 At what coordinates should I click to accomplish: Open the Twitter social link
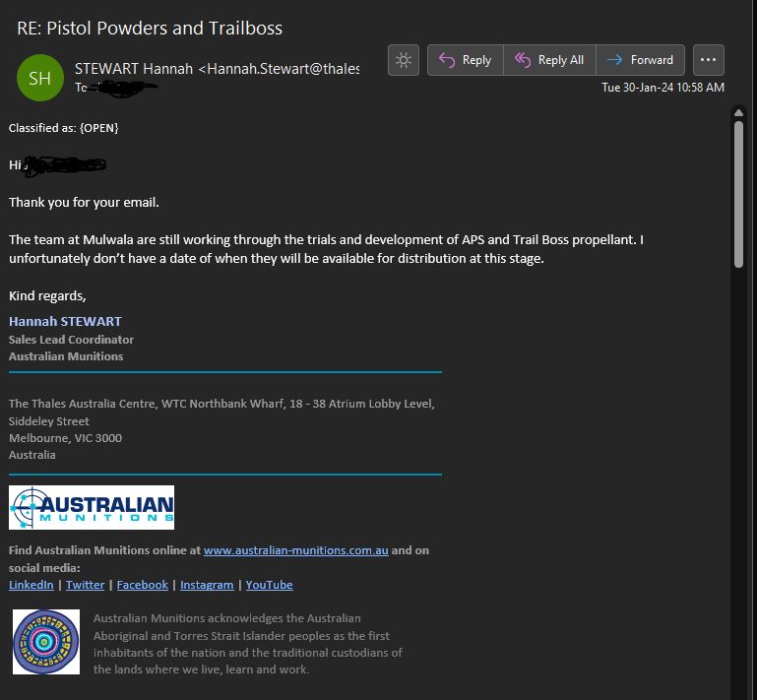click(85, 585)
